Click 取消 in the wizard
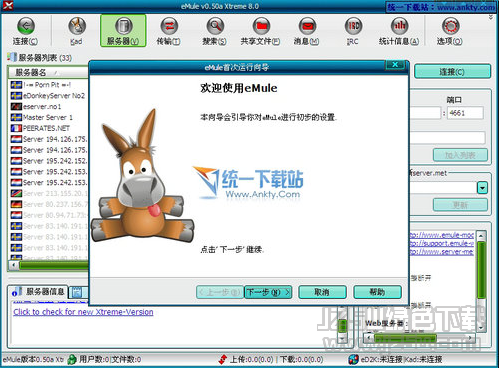The width and height of the screenshot is (499, 370). (322, 292)
